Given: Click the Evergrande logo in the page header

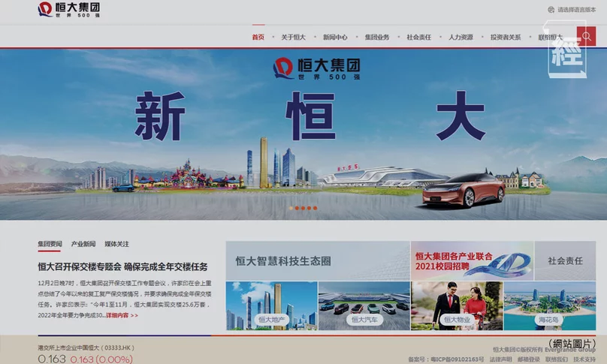Looking at the screenshot, I should [69, 9].
